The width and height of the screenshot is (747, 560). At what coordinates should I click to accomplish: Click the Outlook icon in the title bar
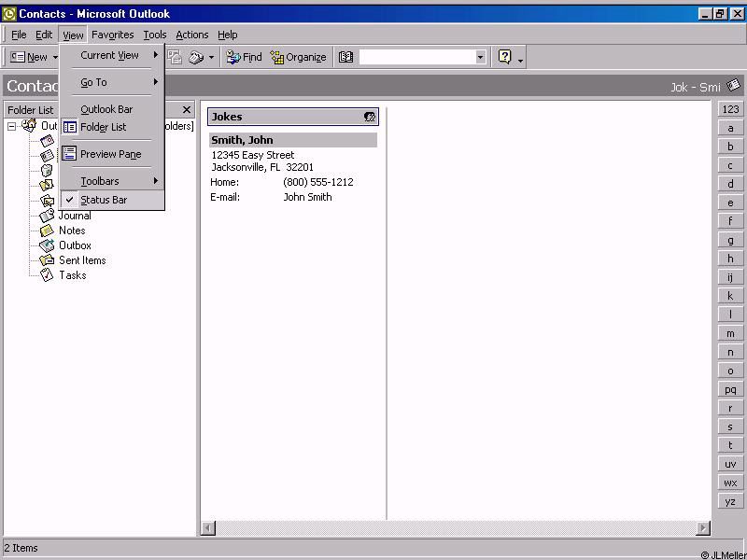pos(9,14)
